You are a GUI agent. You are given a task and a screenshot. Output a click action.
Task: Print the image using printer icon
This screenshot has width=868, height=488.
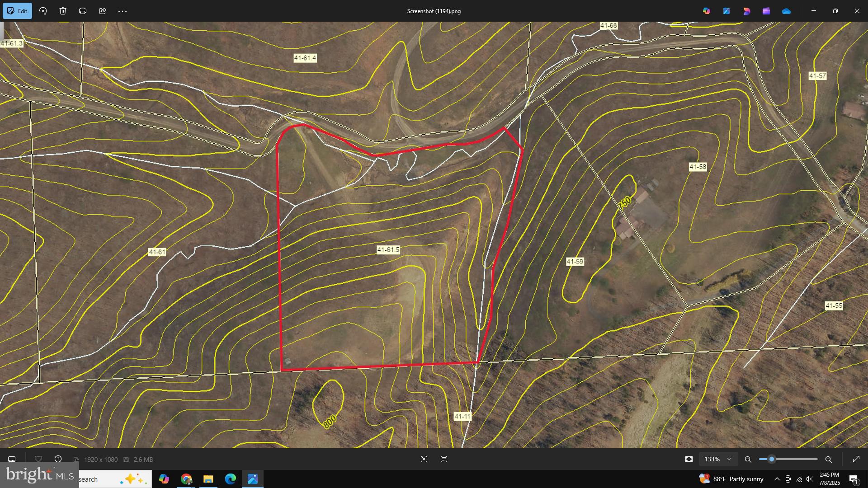(83, 11)
